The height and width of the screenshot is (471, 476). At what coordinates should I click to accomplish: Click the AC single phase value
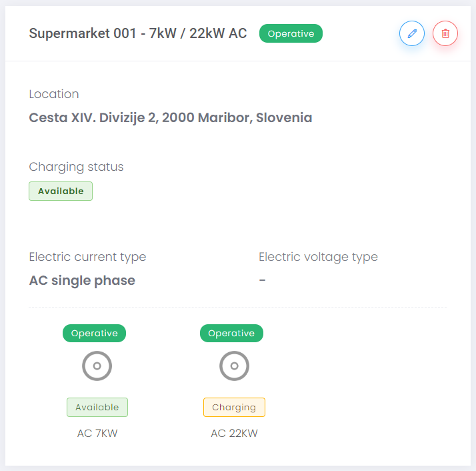(x=82, y=280)
